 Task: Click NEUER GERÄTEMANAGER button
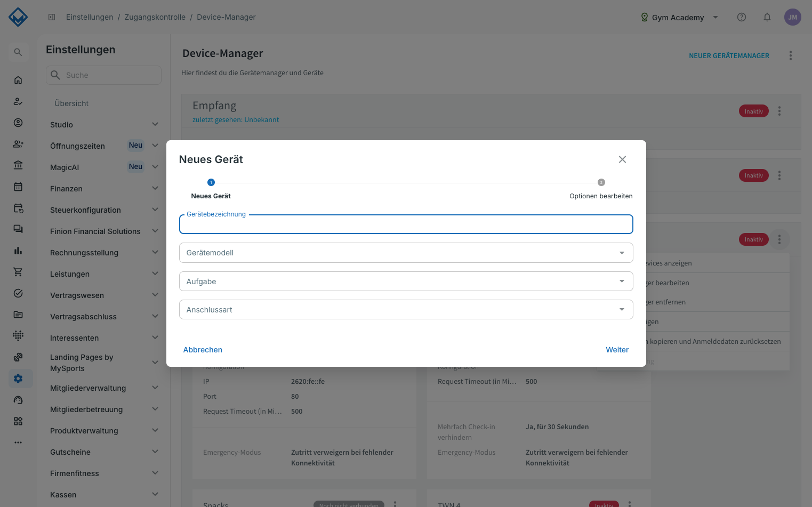coord(729,55)
